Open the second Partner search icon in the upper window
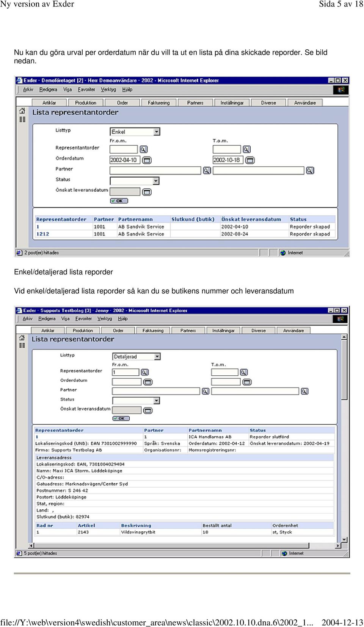The width and height of the screenshot is (364, 627). point(310,171)
